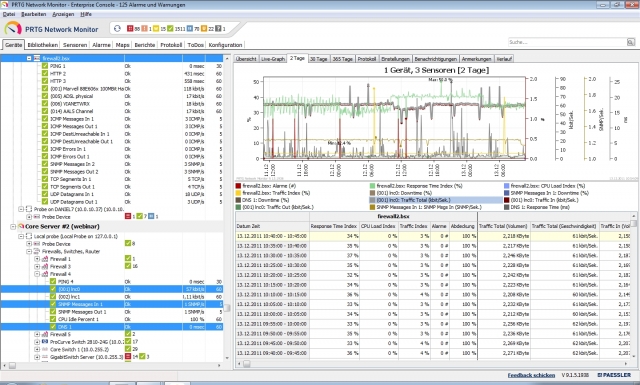The width and height of the screenshot is (640, 385).
Task: Expand the Firewall 5 node
Action: click(x=37, y=334)
